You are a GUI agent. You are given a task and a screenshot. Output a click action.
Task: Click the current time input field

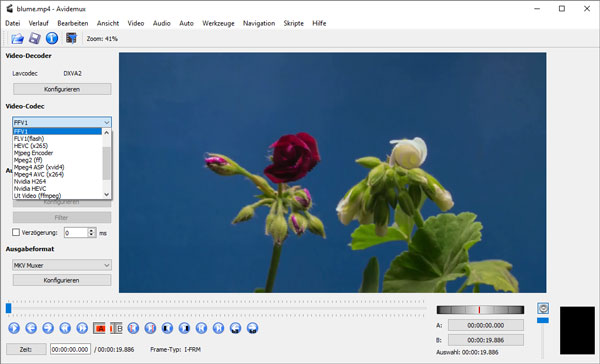(70, 349)
